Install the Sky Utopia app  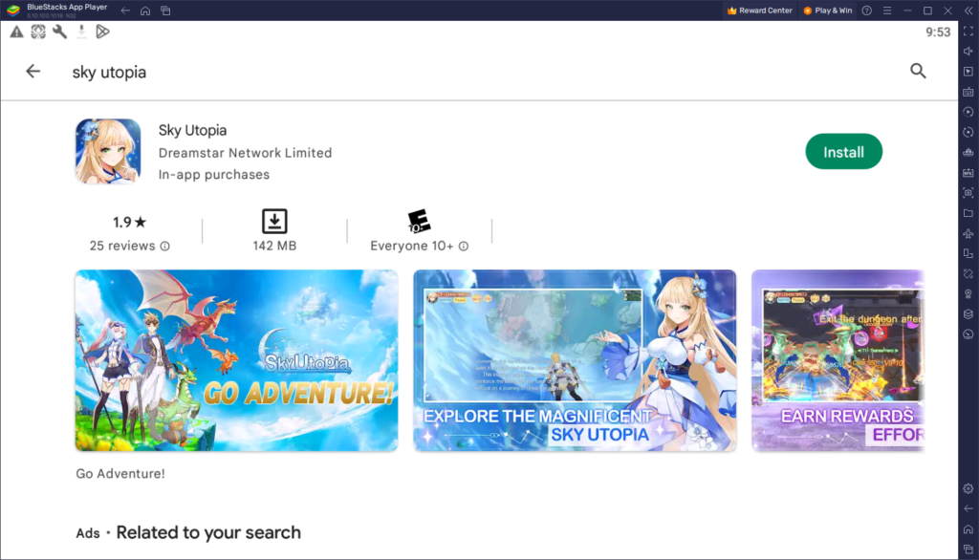[843, 151]
